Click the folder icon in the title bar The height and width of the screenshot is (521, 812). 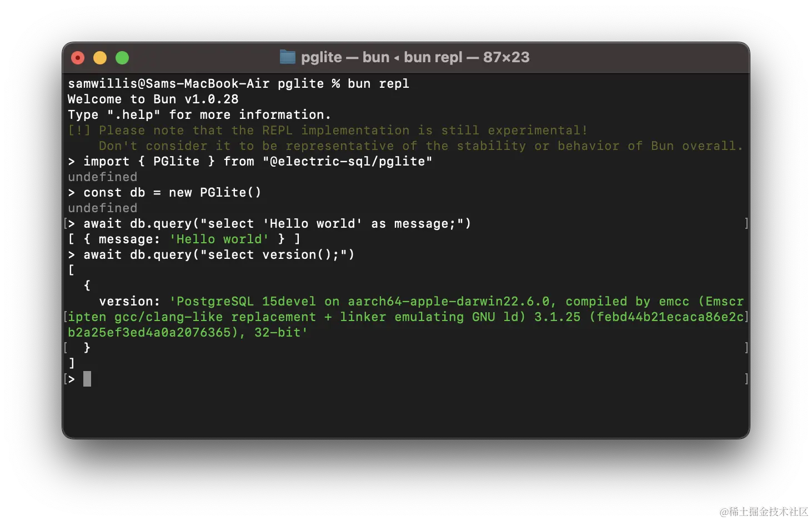pyautogui.click(x=288, y=57)
